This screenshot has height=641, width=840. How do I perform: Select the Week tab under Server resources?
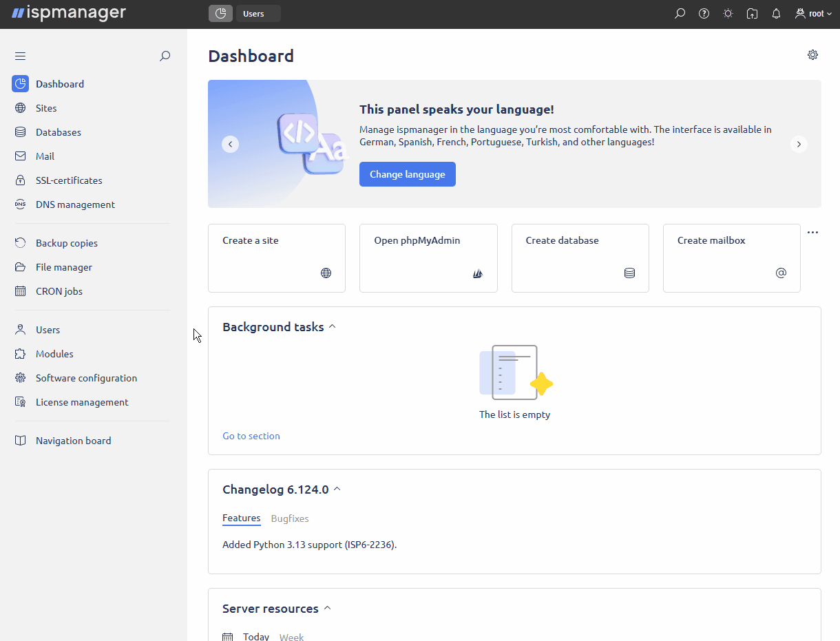click(291, 637)
